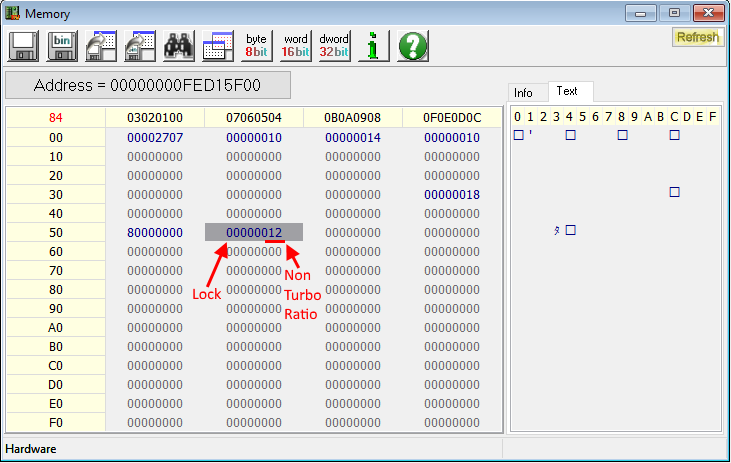731x463 pixels.
Task: Click the floppy disk save icon
Action: (24, 46)
